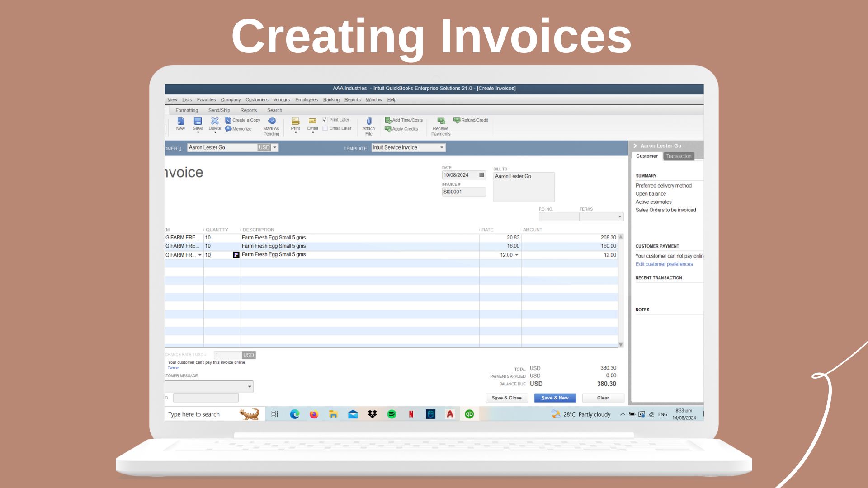Expand the customer name dropdown arrow
Image resolution: width=868 pixels, height=488 pixels.
tap(274, 147)
